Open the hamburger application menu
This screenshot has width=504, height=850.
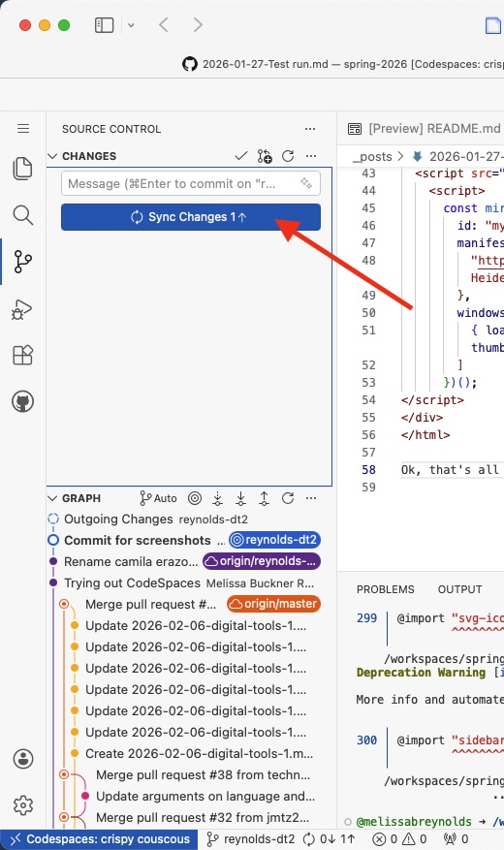(22, 129)
